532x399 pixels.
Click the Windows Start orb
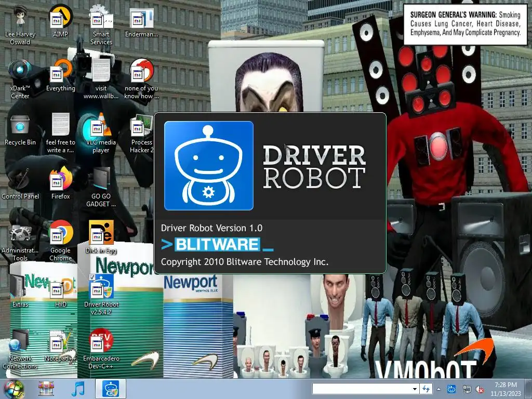coord(14,389)
